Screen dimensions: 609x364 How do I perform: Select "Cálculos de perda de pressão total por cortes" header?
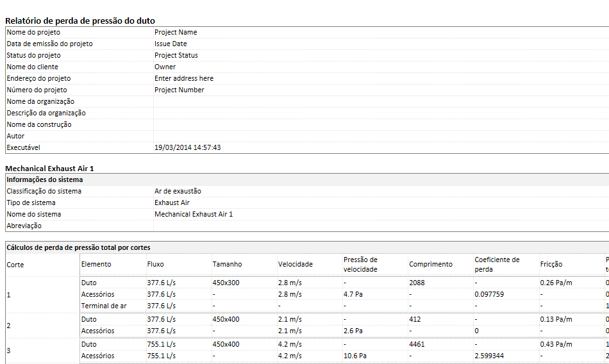[78, 247]
